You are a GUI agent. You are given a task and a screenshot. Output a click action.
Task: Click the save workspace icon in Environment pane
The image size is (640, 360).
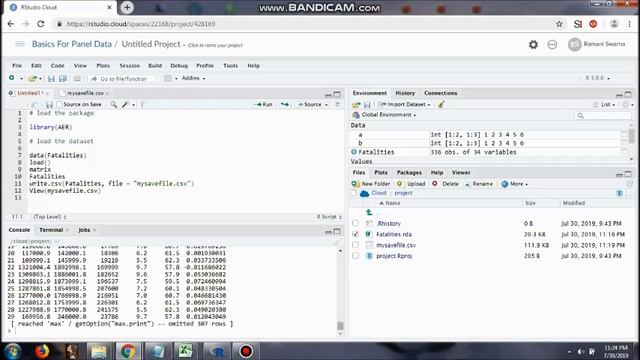point(367,105)
